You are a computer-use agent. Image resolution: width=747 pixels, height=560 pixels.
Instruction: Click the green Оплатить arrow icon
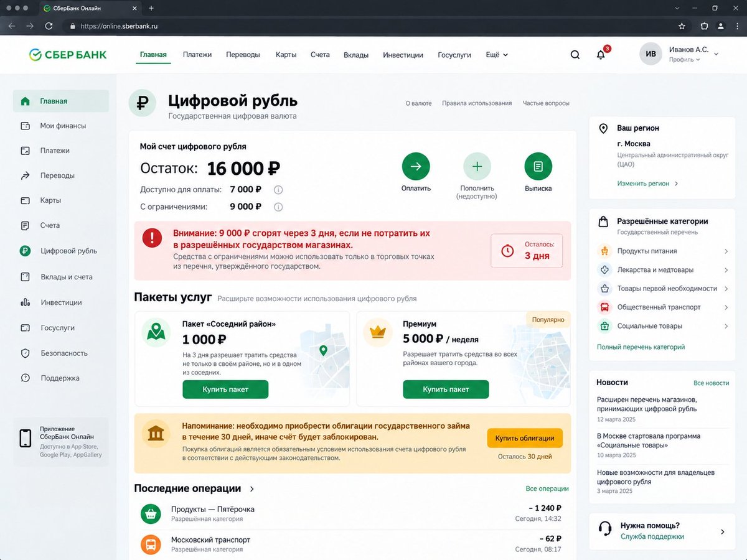pos(416,166)
